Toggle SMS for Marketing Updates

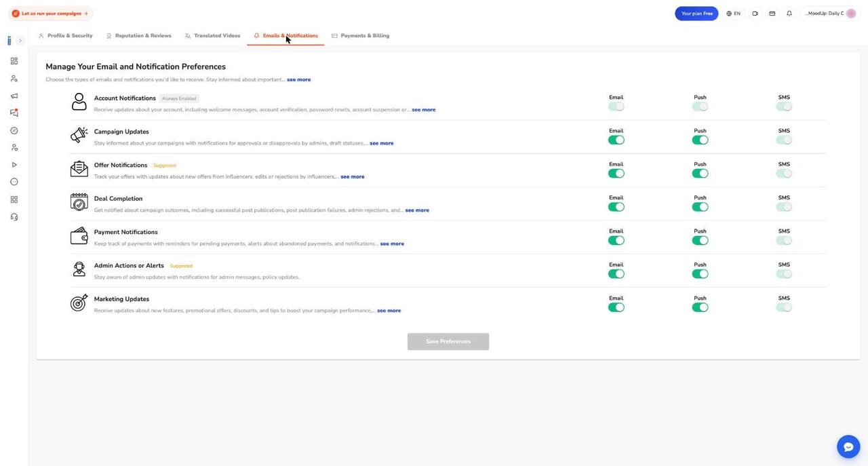(x=784, y=307)
